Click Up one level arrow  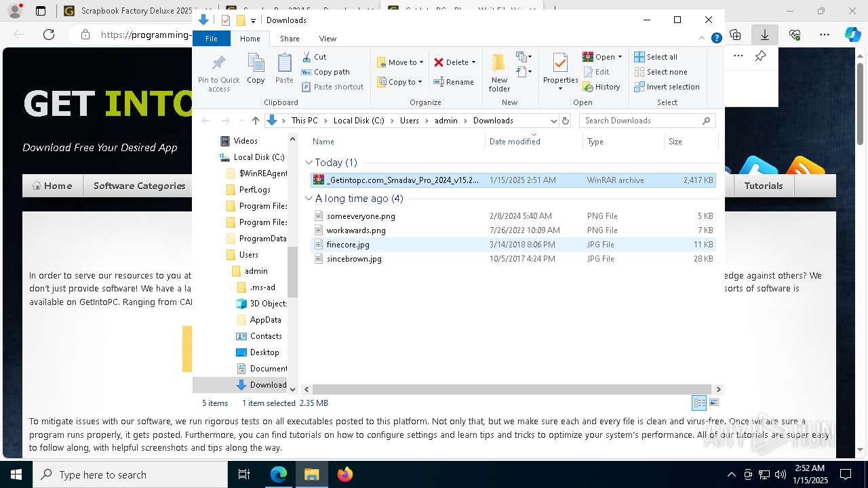coord(255,121)
